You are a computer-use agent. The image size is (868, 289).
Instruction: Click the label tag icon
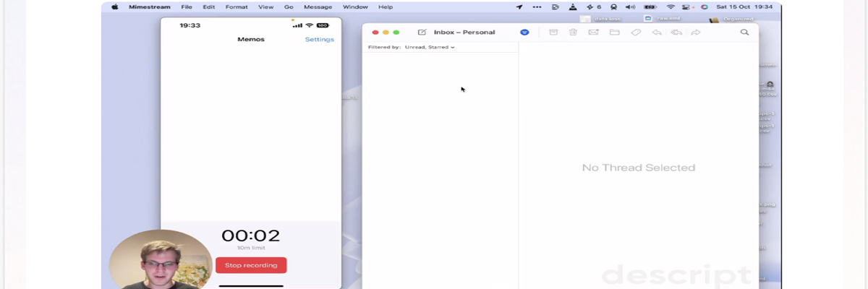pyautogui.click(x=636, y=33)
